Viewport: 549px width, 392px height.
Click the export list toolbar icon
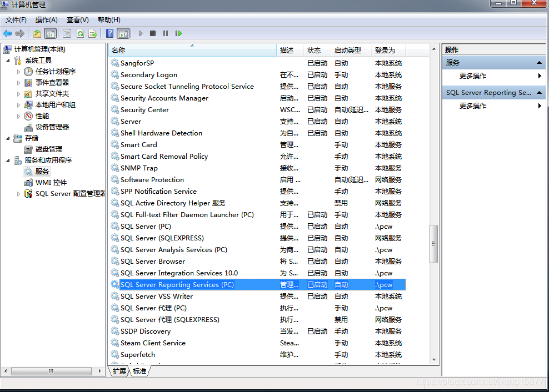[93, 34]
